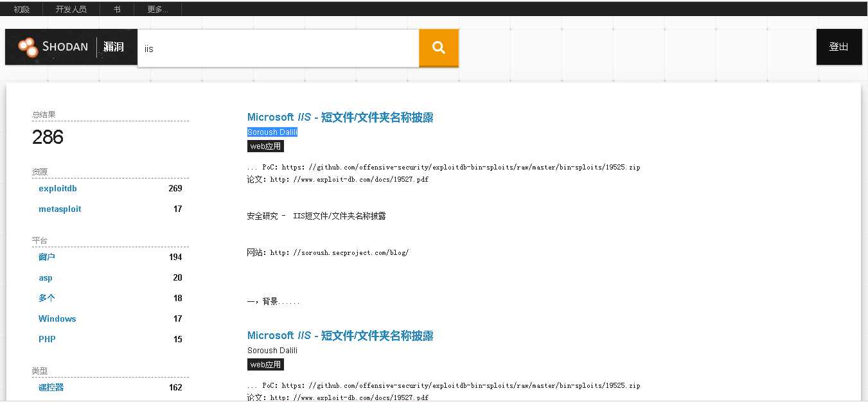Click the metasploit count 17
Image resolution: width=868 pixels, height=402 pixels.
tap(178, 209)
